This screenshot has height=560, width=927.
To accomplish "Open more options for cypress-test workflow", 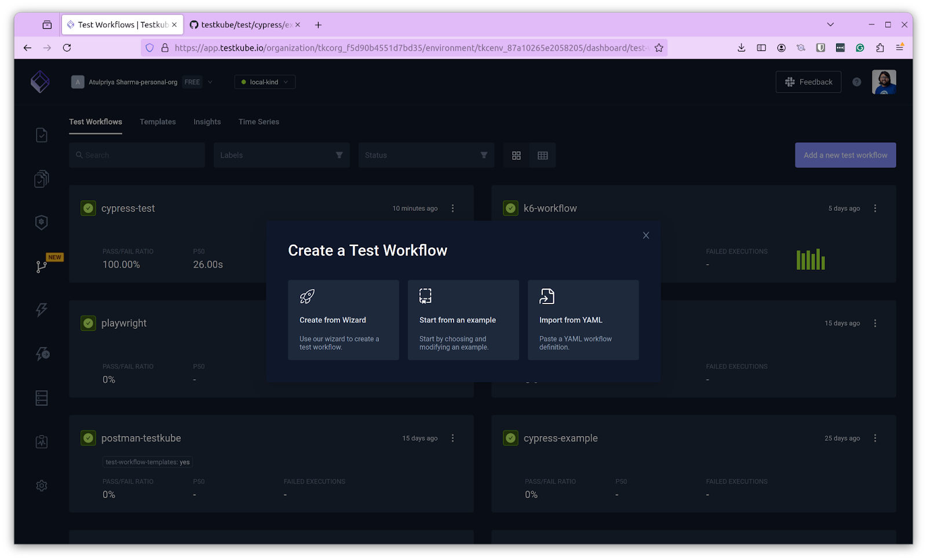I will (453, 208).
